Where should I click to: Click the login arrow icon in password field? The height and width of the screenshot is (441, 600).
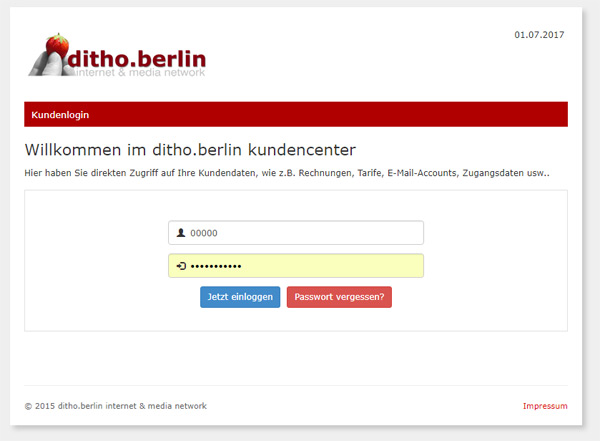coord(181,266)
